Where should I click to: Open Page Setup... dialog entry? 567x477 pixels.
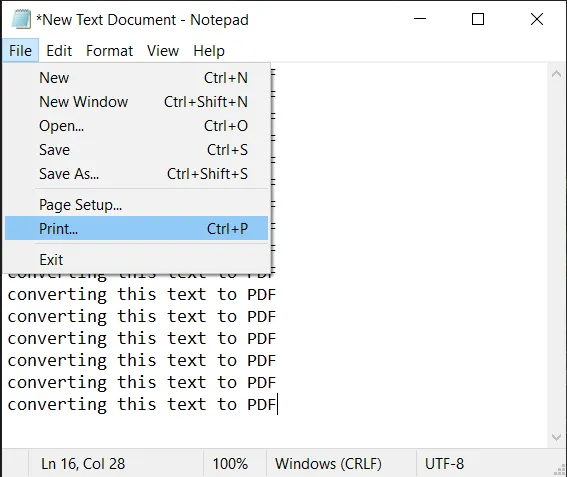[136, 205]
